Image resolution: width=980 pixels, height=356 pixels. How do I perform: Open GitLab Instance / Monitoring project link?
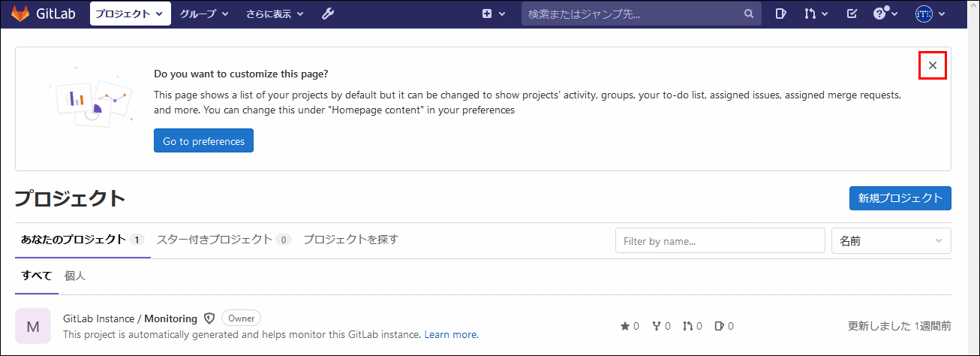tap(130, 318)
